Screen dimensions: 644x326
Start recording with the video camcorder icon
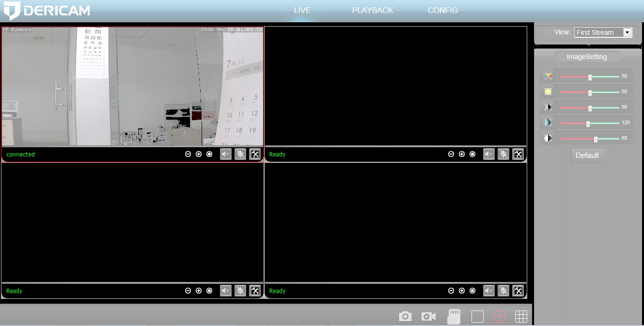(x=428, y=316)
